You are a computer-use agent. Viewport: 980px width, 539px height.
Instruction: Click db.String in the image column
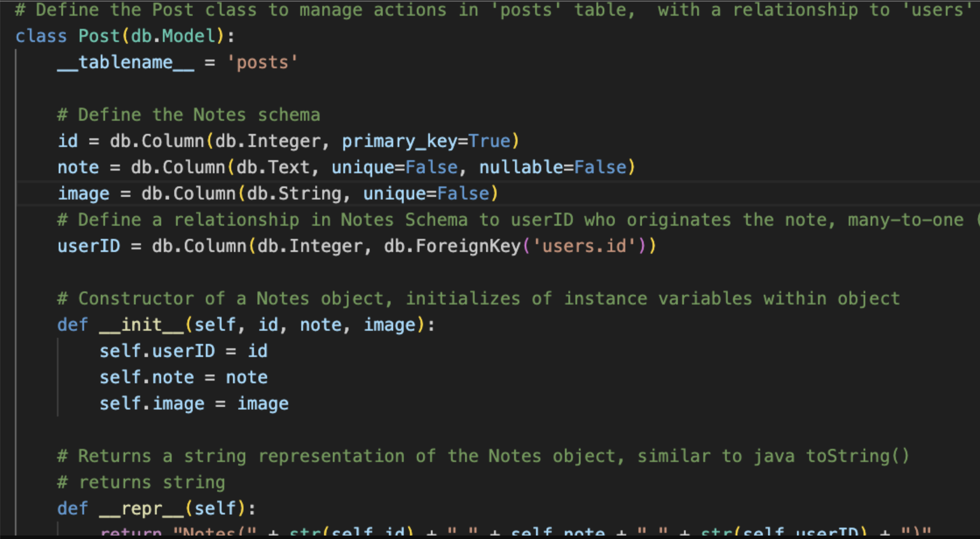(x=294, y=193)
